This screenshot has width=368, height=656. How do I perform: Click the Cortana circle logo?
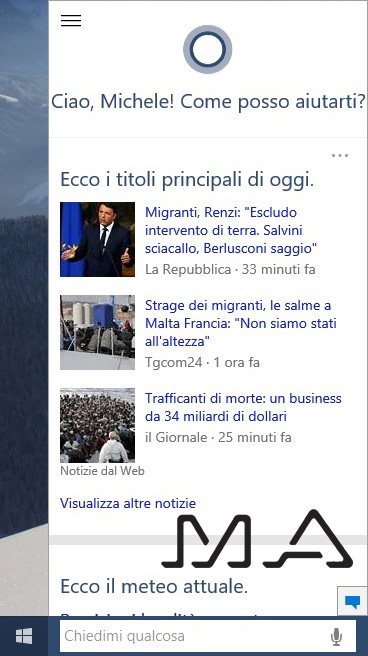[207, 49]
